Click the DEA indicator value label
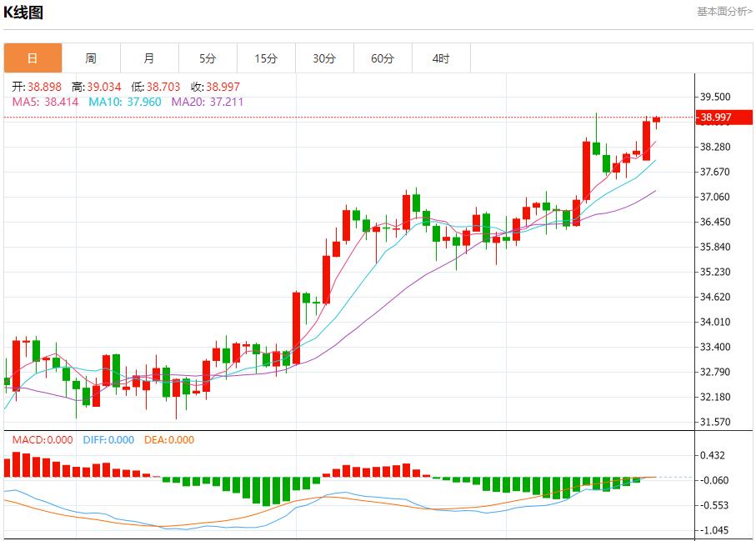This screenshot has height=541, width=756. click(171, 439)
